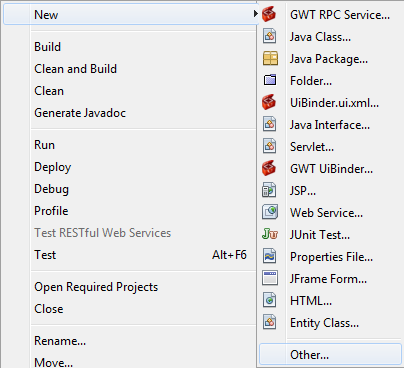Click the Java Class file icon
Screen dimensions: 404x368
coord(269,37)
